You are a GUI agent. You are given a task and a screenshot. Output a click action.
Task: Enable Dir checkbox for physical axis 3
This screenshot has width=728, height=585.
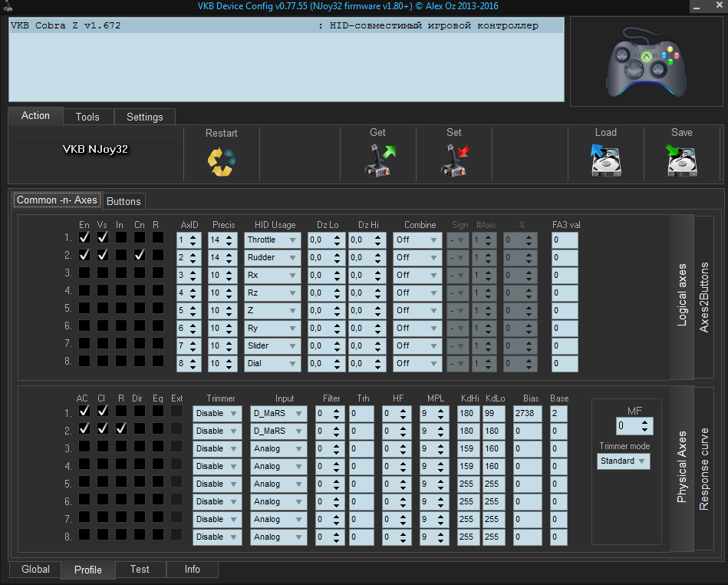coord(140,446)
